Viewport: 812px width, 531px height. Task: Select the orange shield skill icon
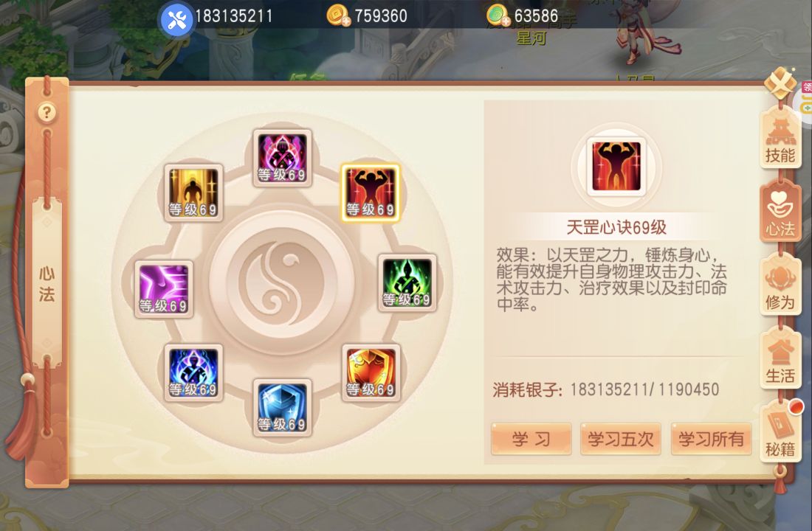pos(371,372)
